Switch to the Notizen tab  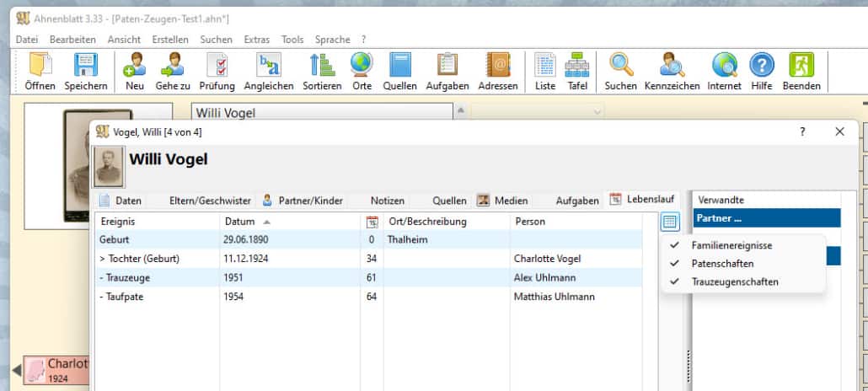(x=388, y=201)
